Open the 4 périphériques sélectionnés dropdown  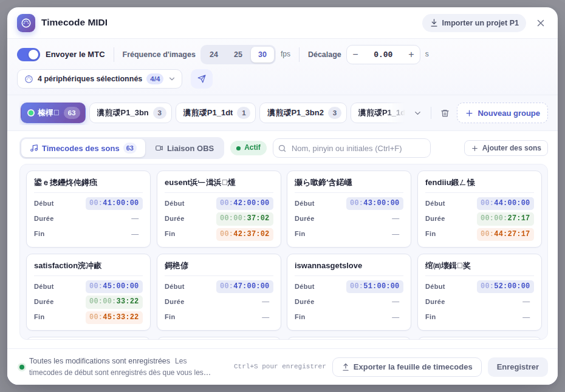(100, 79)
